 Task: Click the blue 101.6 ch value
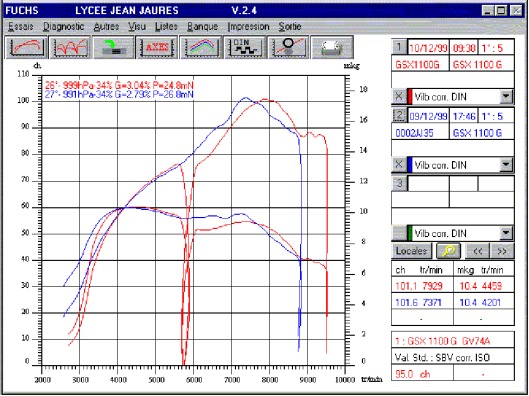click(x=406, y=302)
